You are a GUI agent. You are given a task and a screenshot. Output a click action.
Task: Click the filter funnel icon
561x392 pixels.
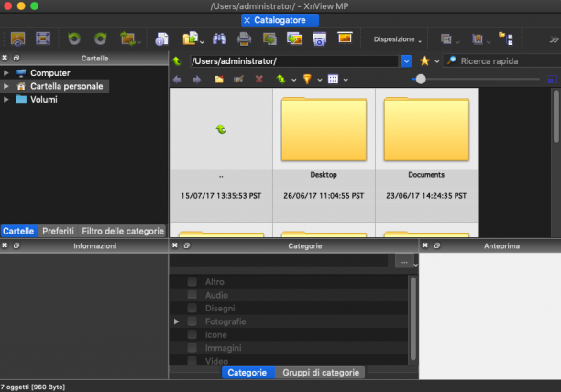pos(307,79)
